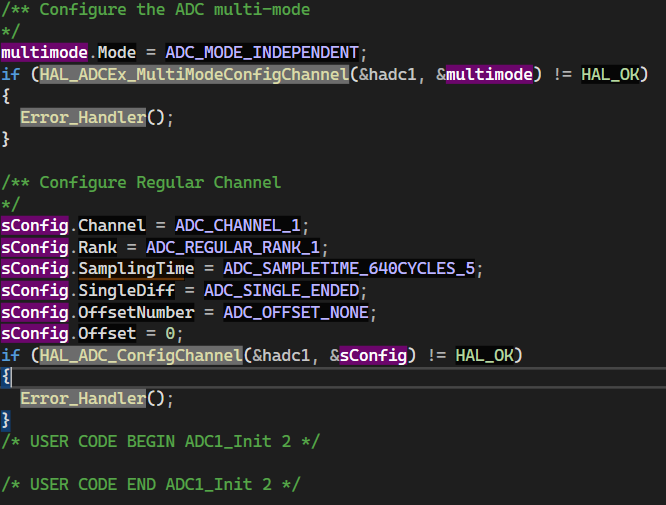
Task: Click the Rank member of sConfig
Action: pos(97,247)
